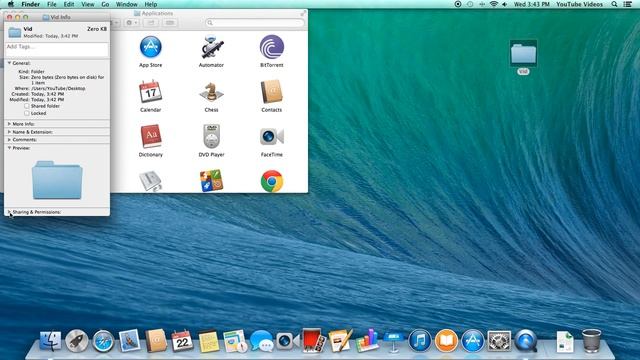Open the Apple menu
Viewport: 640px width, 360px height.
pos(11,4)
